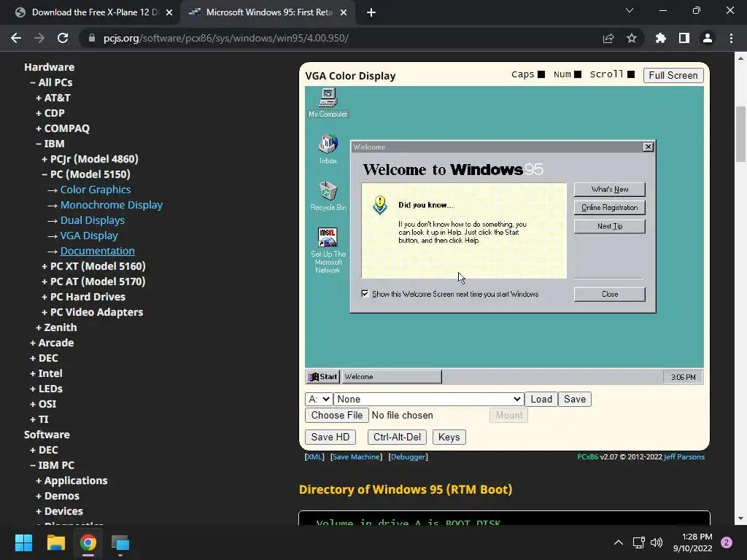The image size is (747, 560).
Task: Switch to Download the Free X-Plane 12 tab
Action: [x=94, y=12]
